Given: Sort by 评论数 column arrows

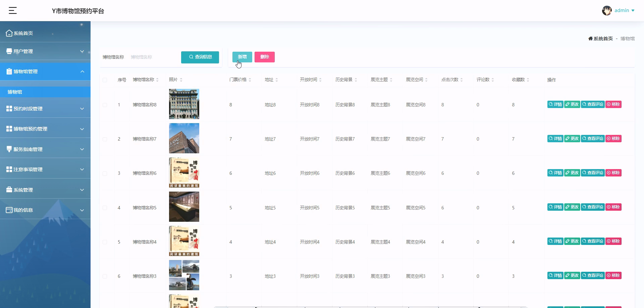Looking at the screenshot, I should point(493,80).
